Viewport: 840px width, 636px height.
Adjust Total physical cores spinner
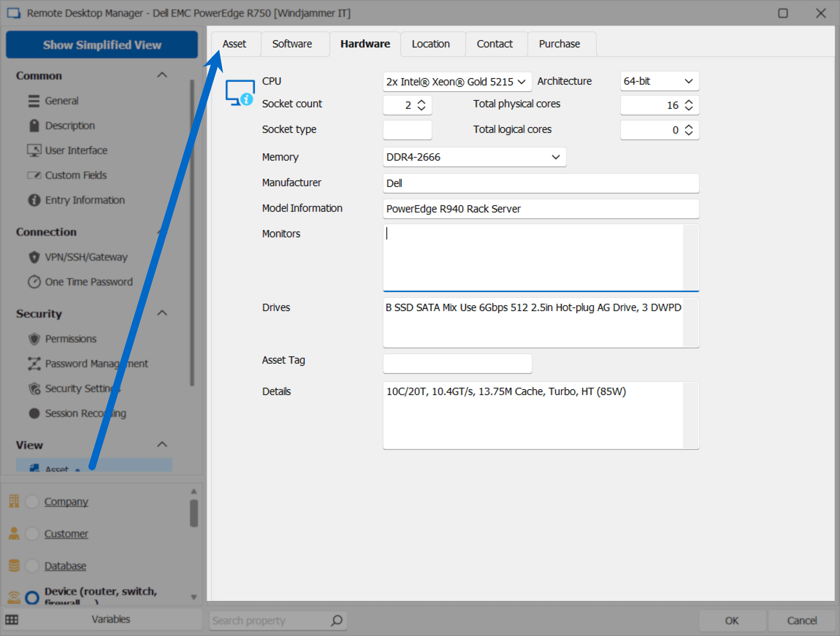pyautogui.click(x=689, y=105)
